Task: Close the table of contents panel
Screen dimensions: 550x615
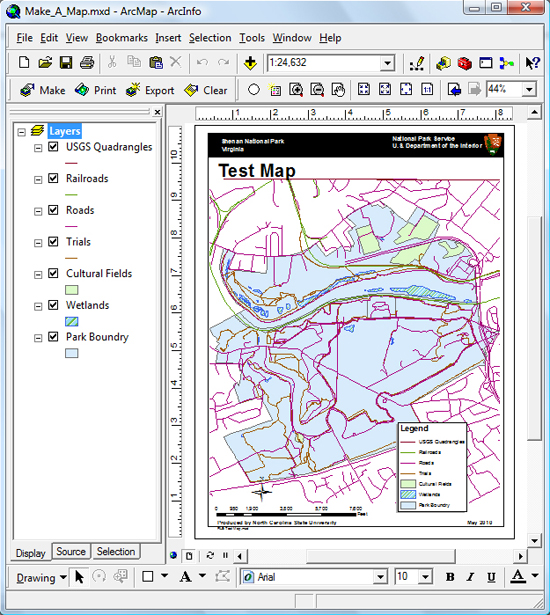Action: coord(157,112)
